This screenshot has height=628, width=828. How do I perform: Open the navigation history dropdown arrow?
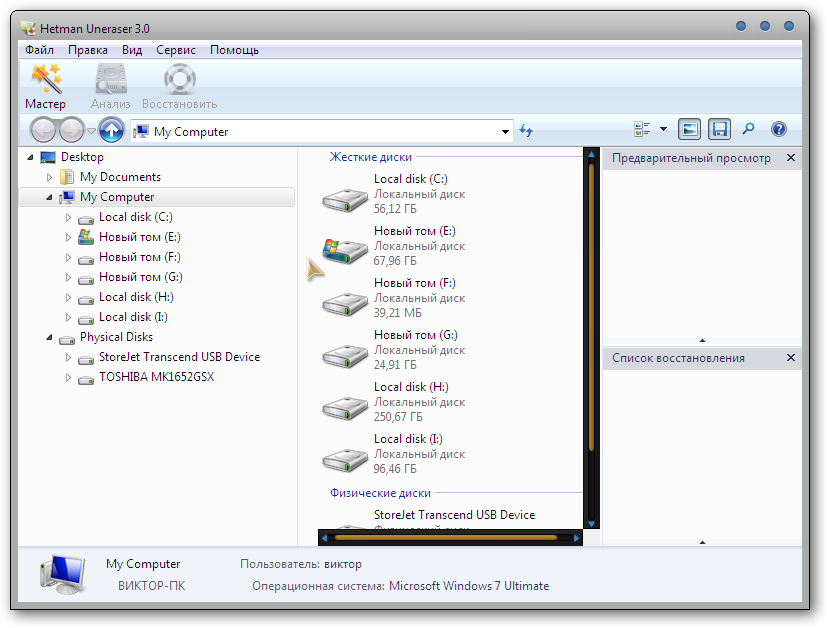(x=91, y=130)
